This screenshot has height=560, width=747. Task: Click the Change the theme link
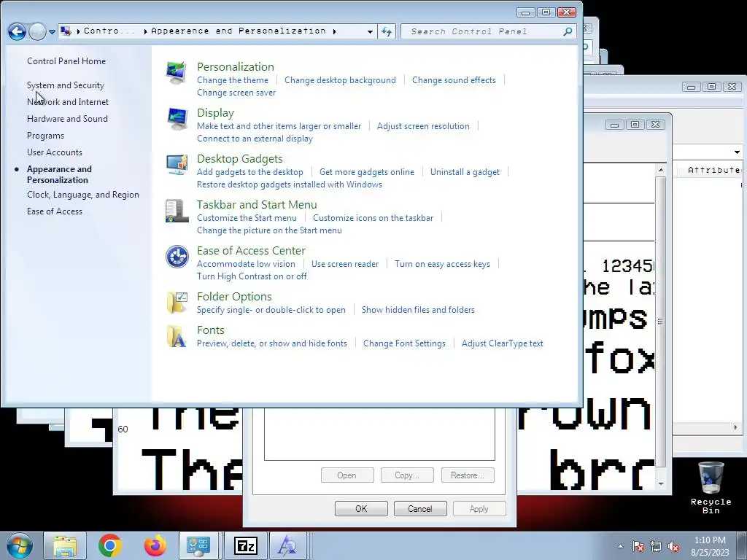click(x=233, y=80)
